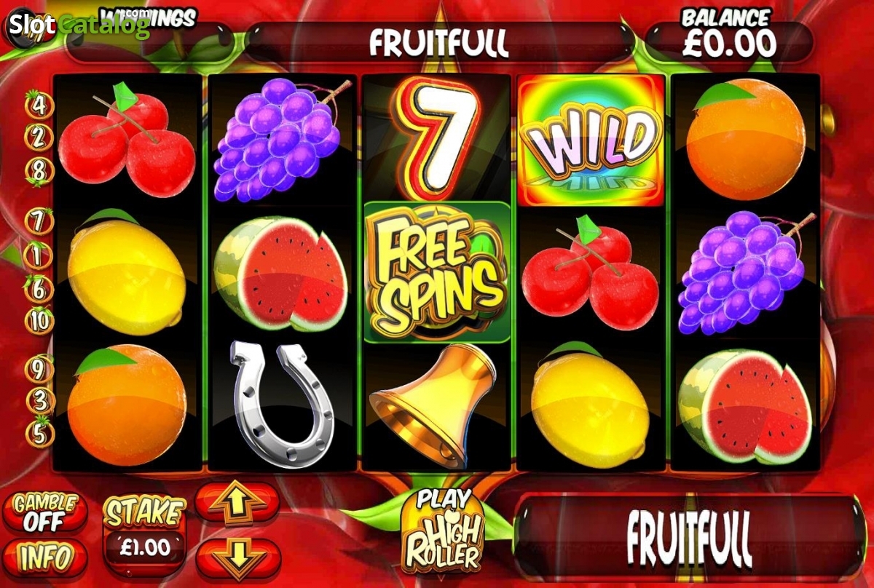874x588 pixels.
Task: Click Play High Roller button
Action: (442, 529)
